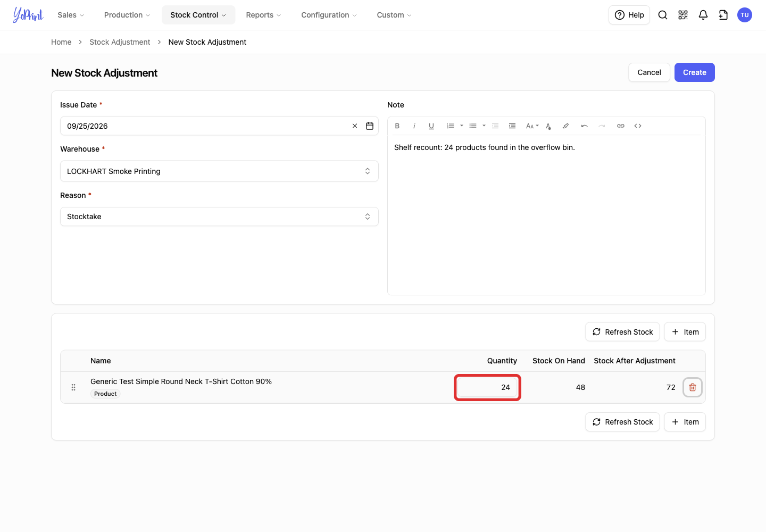Undo the last Note edit

585,126
